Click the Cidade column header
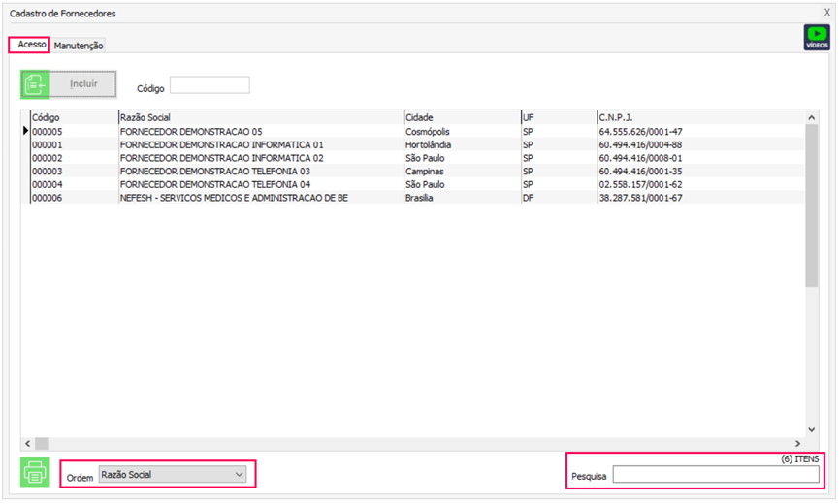Screen dimensions: 840x504 coord(461,117)
